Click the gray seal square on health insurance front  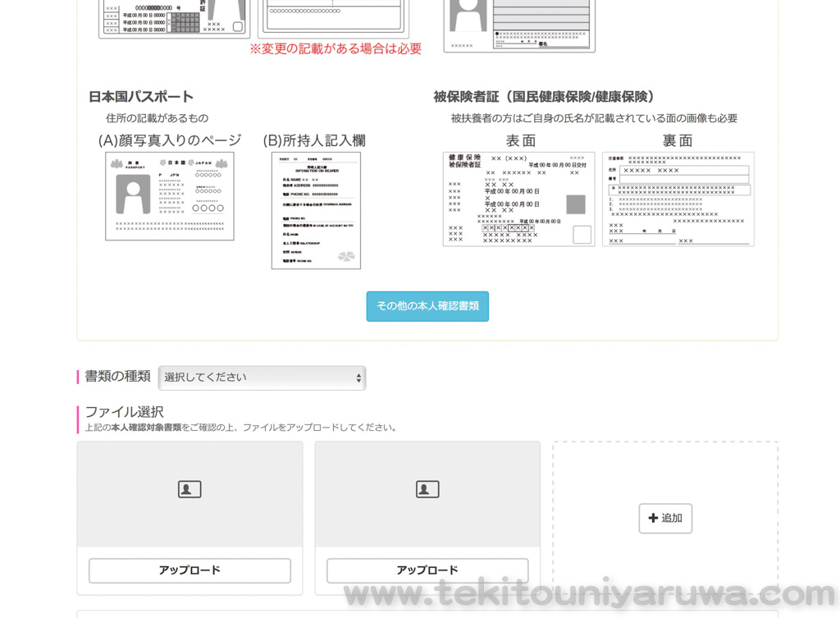coord(576,204)
